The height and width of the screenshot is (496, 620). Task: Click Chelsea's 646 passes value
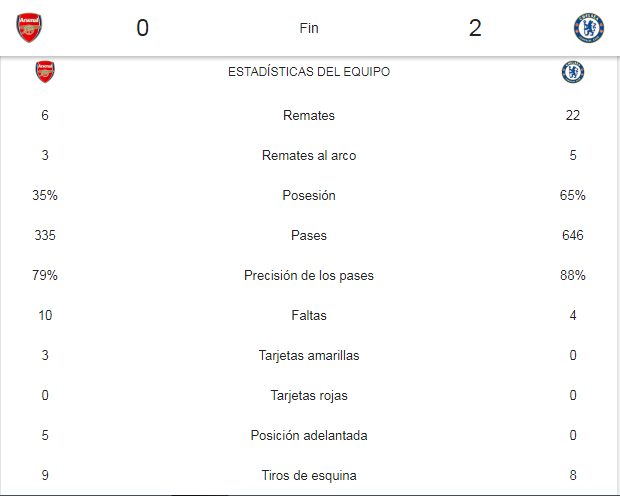coord(573,235)
